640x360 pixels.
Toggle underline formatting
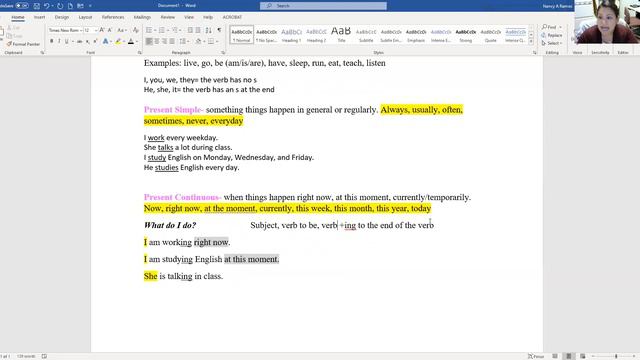(67, 41)
